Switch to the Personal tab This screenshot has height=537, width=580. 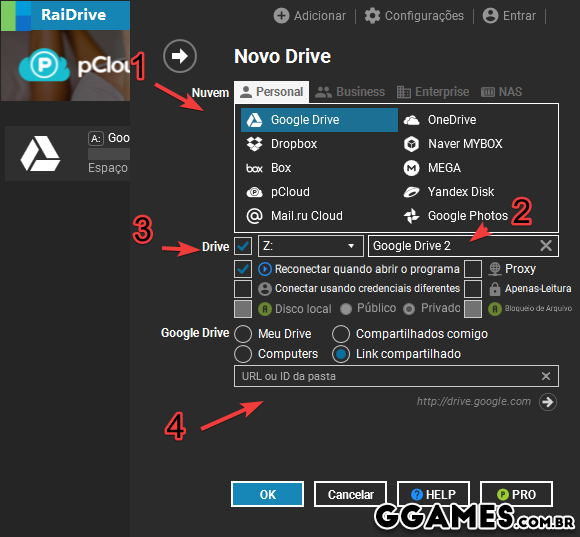272,92
